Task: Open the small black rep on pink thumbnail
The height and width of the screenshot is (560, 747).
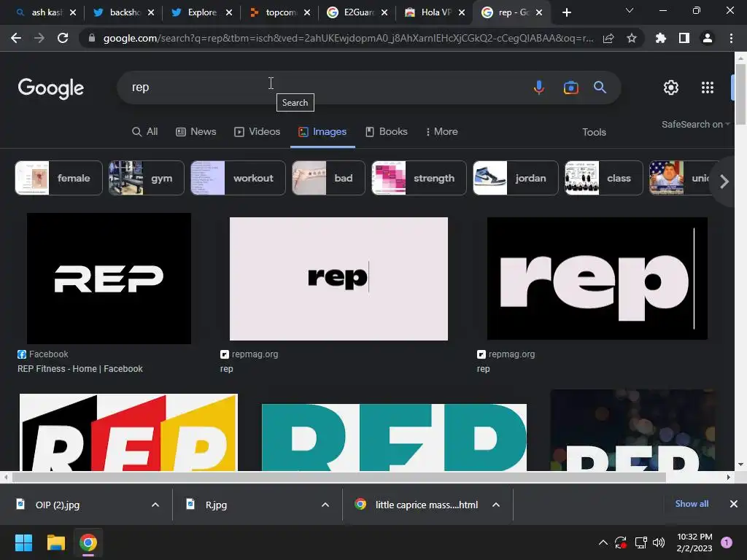Action: click(338, 279)
